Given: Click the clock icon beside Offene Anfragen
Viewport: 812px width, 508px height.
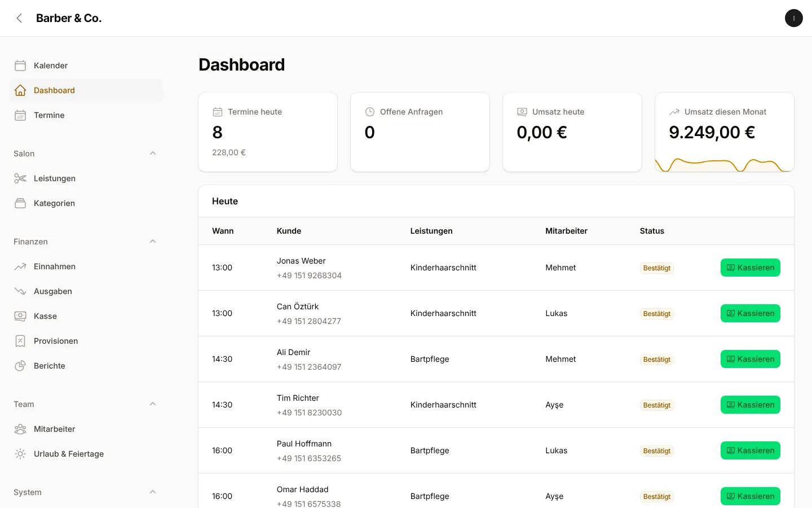Looking at the screenshot, I should pos(370,112).
